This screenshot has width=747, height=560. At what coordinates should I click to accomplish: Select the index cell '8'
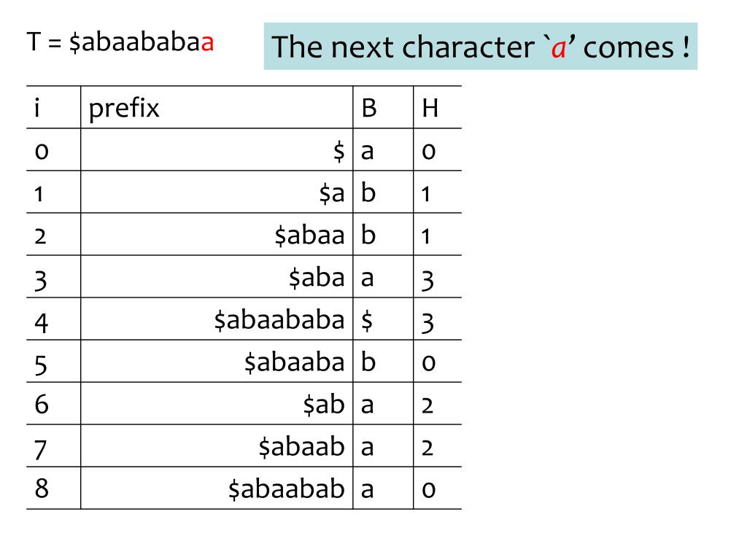tap(42, 489)
